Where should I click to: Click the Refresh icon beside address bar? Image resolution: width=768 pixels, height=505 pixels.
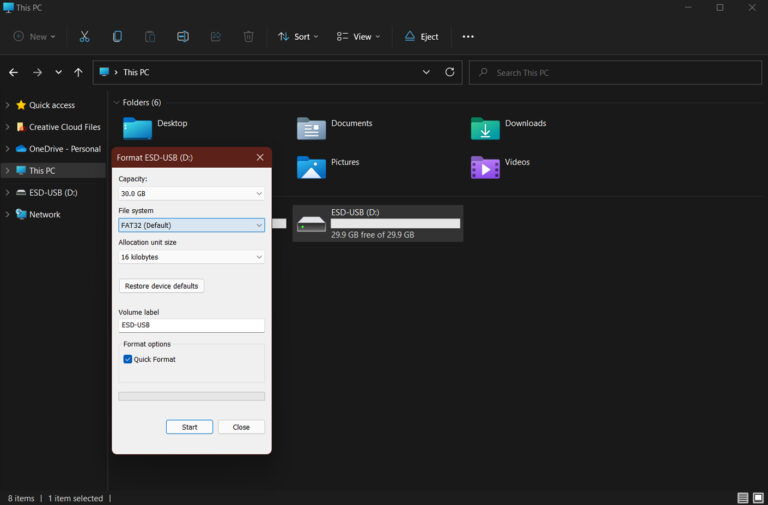(x=450, y=72)
